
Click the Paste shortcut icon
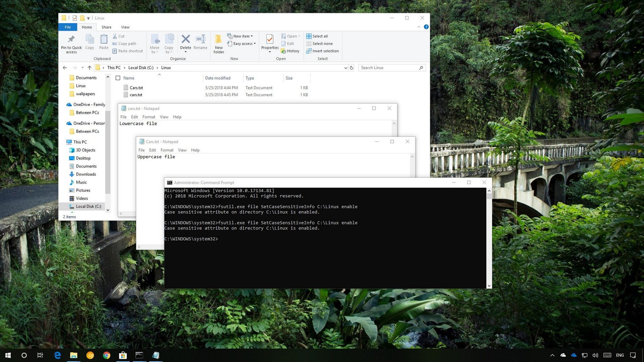pos(115,51)
